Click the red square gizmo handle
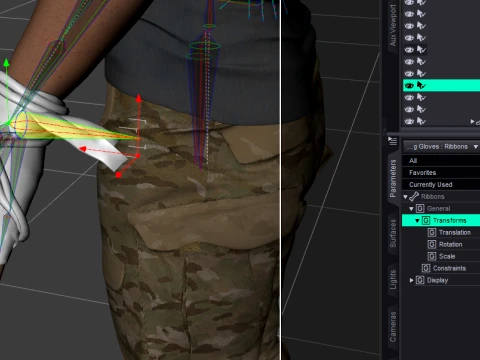This screenshot has height=360, width=480. (118, 175)
